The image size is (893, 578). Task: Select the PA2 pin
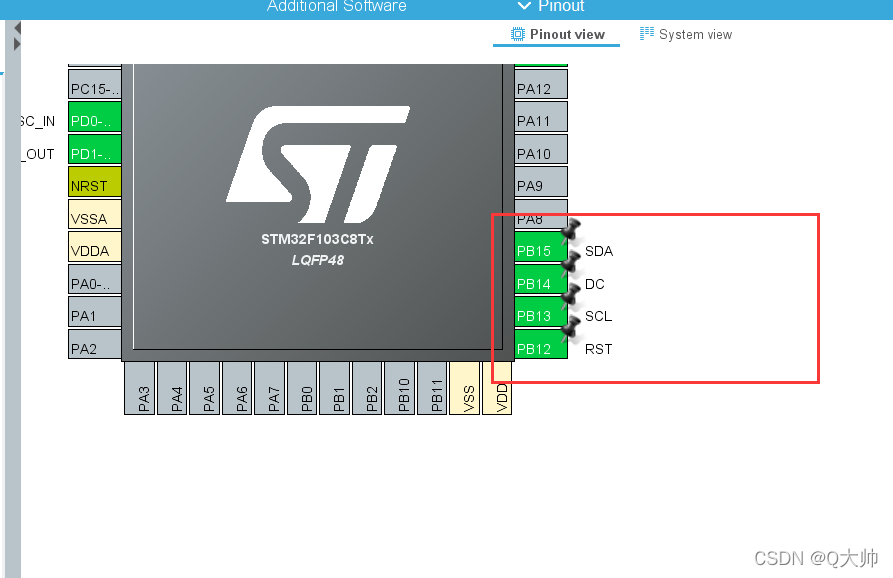[x=95, y=344]
